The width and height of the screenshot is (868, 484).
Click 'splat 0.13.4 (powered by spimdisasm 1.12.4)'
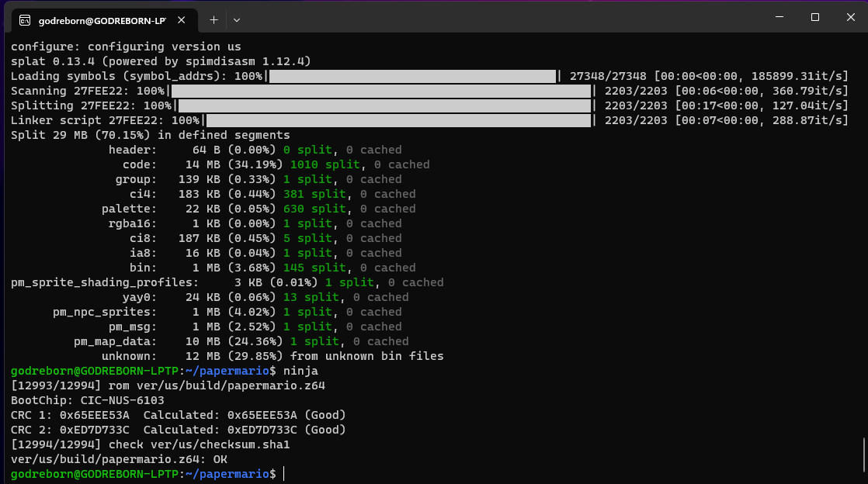[x=161, y=61]
